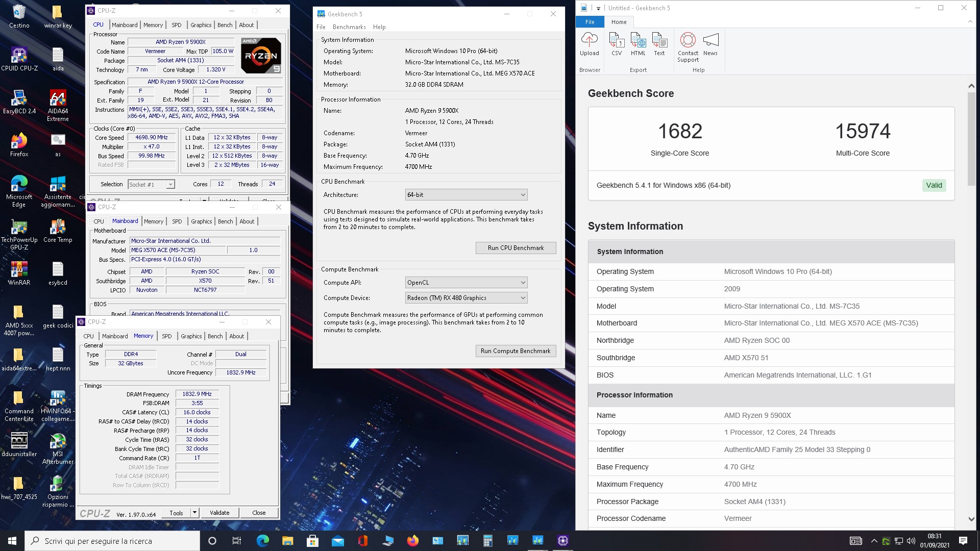Screen dimensions: 980x551
Task: Click the multi-core score 15974
Action: (x=863, y=132)
